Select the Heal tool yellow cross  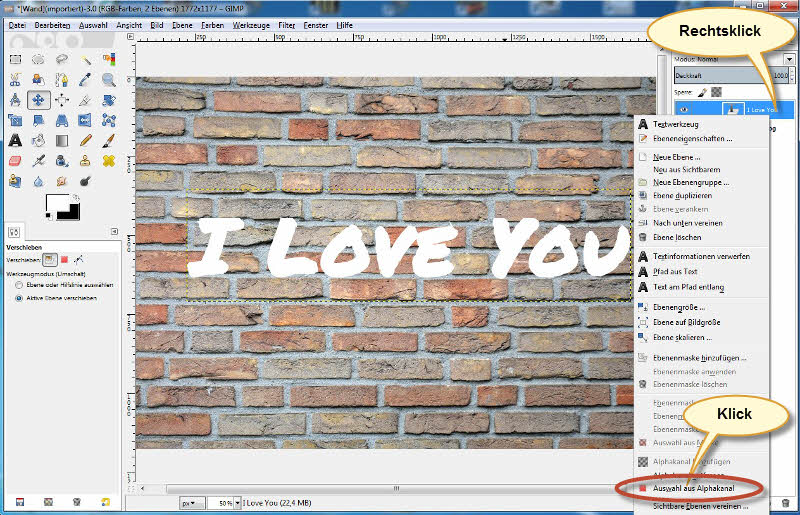[x=109, y=160]
